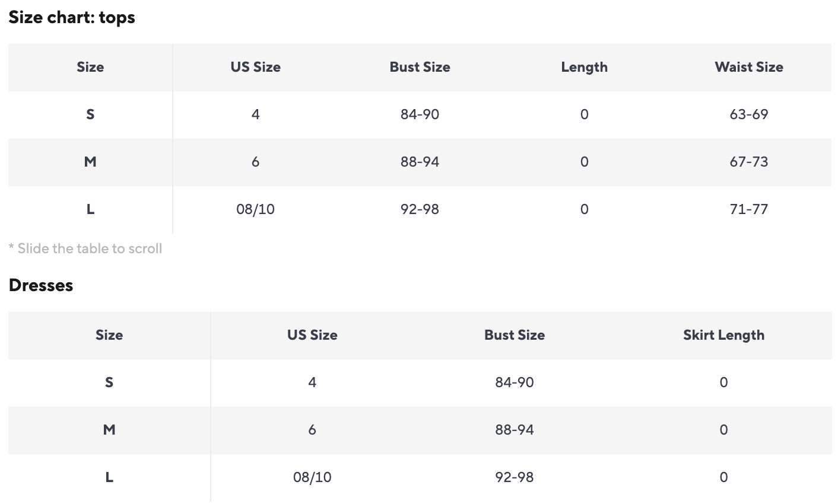Select Bust Size header in the dresses table
Image resolution: width=838 pixels, height=504 pixels.
[x=514, y=335]
